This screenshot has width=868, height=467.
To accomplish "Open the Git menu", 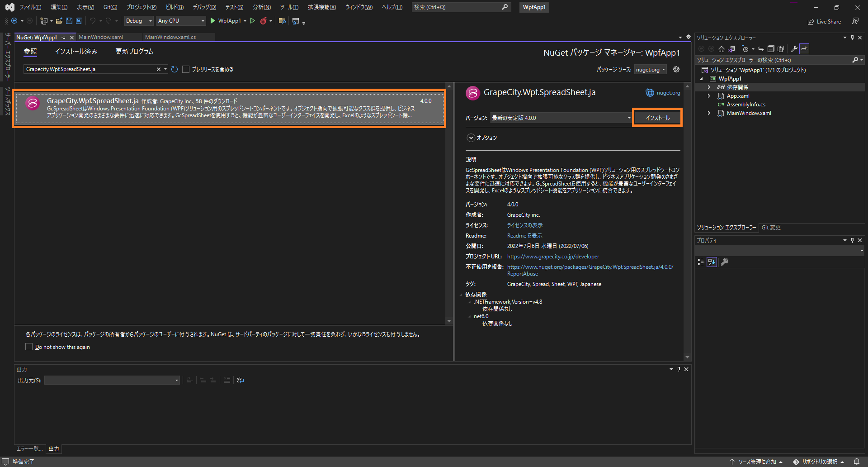I will tap(110, 7).
